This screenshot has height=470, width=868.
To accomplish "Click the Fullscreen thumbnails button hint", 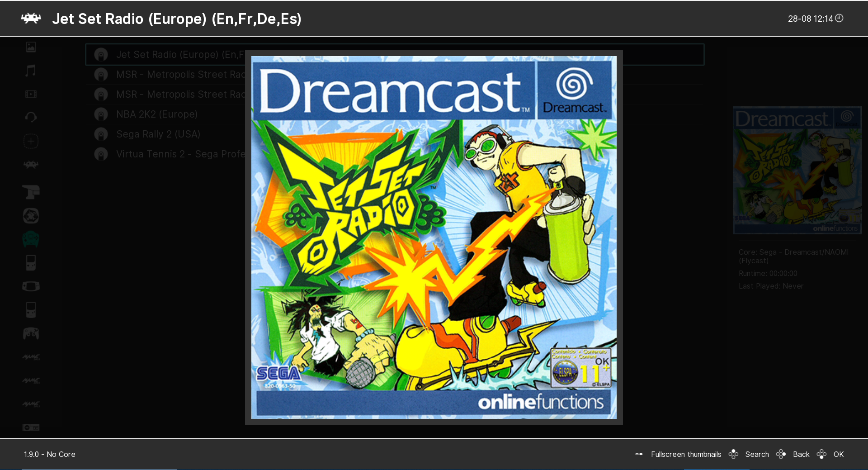I will pyautogui.click(x=686, y=454).
